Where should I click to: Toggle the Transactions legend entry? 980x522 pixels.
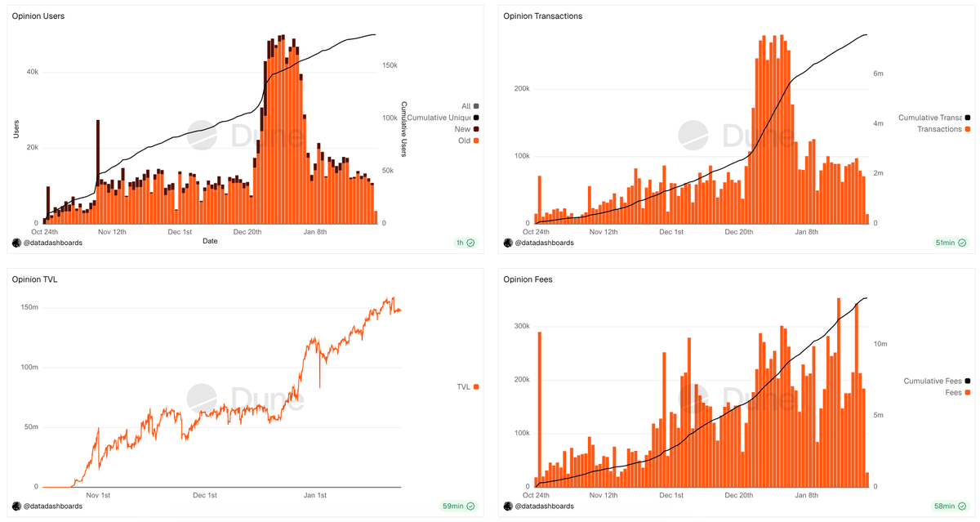(944, 129)
